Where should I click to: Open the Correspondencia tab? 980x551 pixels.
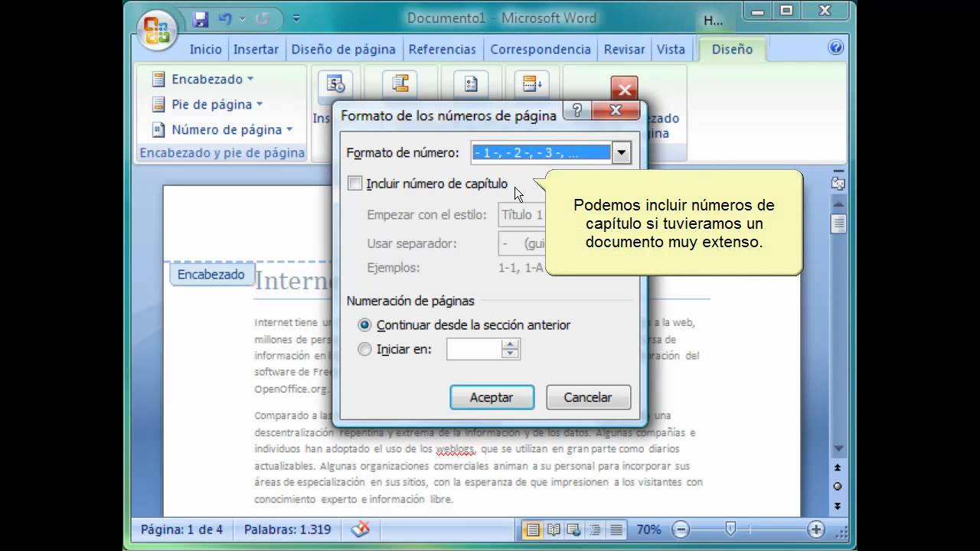[x=541, y=49]
